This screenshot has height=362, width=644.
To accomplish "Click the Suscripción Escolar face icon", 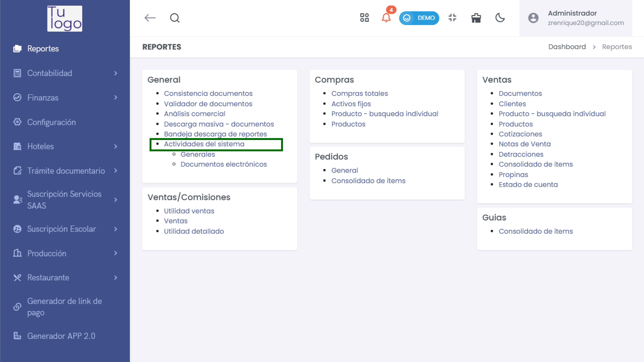I will (x=17, y=229).
